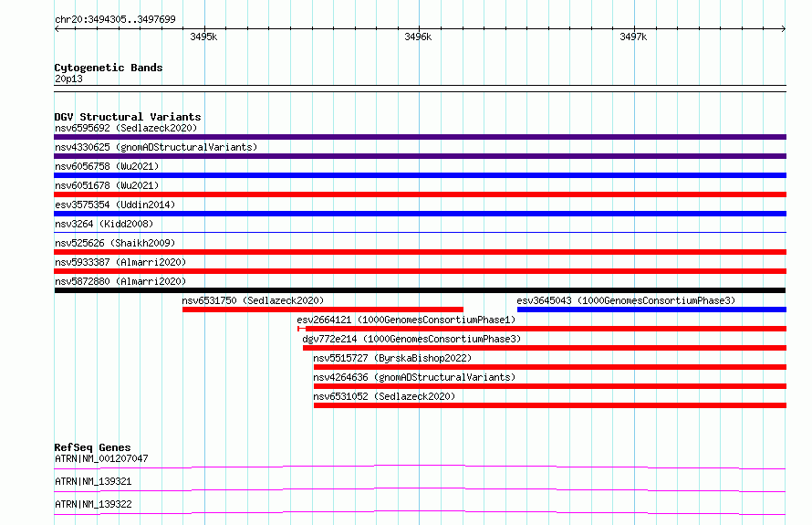Open nsv5933387 (Almarri2020) label

click(120, 262)
